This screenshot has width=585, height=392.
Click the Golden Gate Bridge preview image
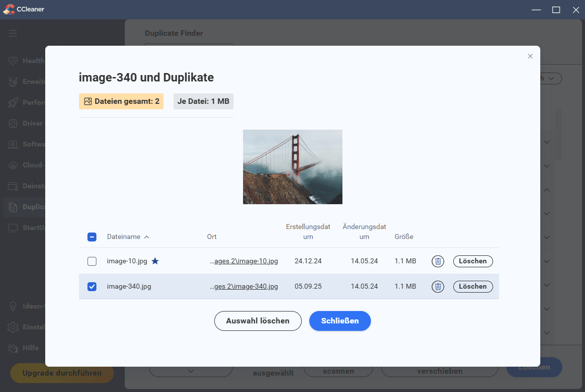coord(292,167)
